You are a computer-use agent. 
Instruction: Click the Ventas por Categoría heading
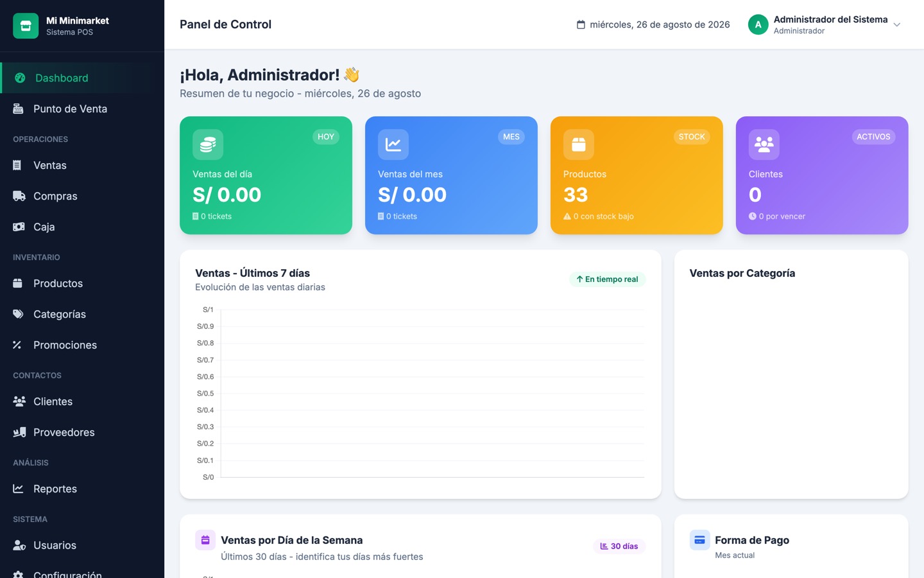click(x=742, y=273)
